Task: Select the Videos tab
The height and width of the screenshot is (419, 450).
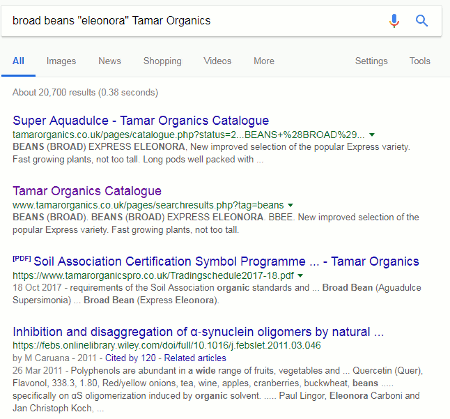Action: [217, 61]
